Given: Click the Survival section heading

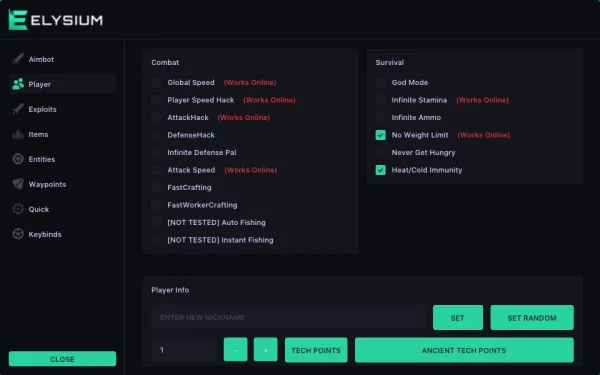Looking at the screenshot, I should [x=390, y=62].
